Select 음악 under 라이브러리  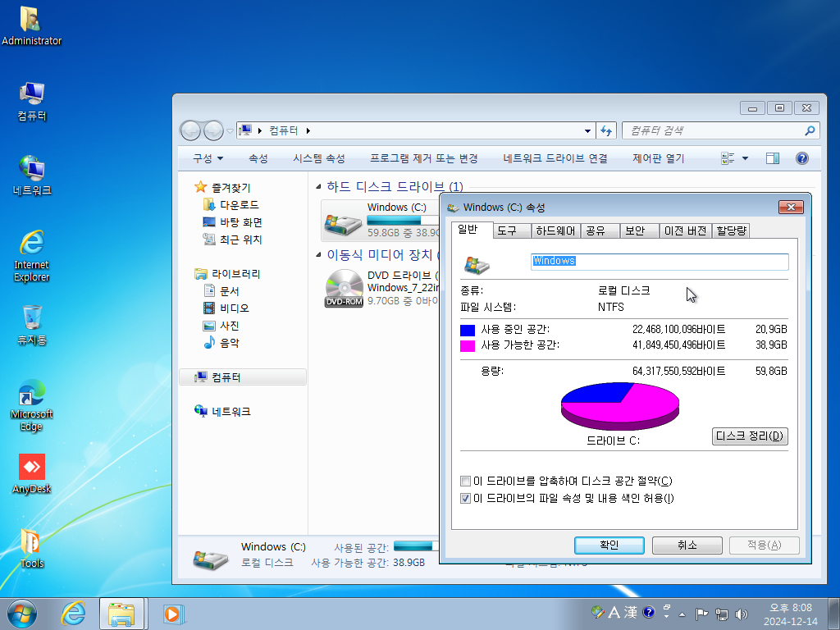coord(221,343)
